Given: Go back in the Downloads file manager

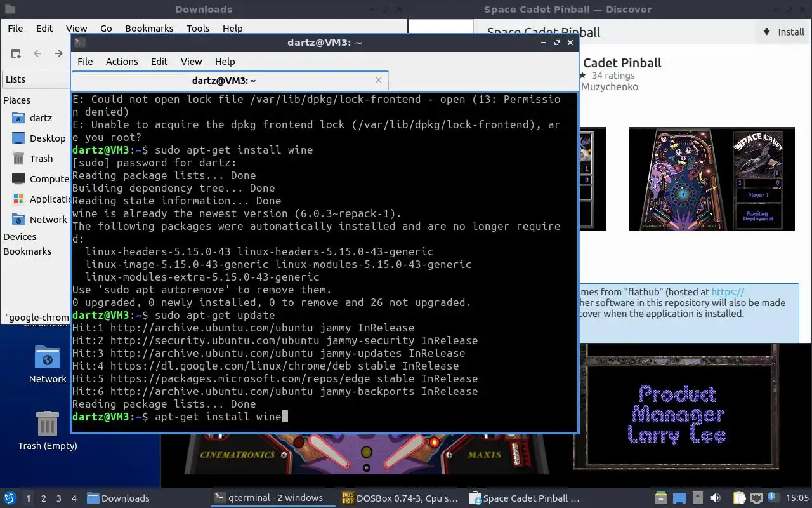Looking at the screenshot, I should click(37, 53).
